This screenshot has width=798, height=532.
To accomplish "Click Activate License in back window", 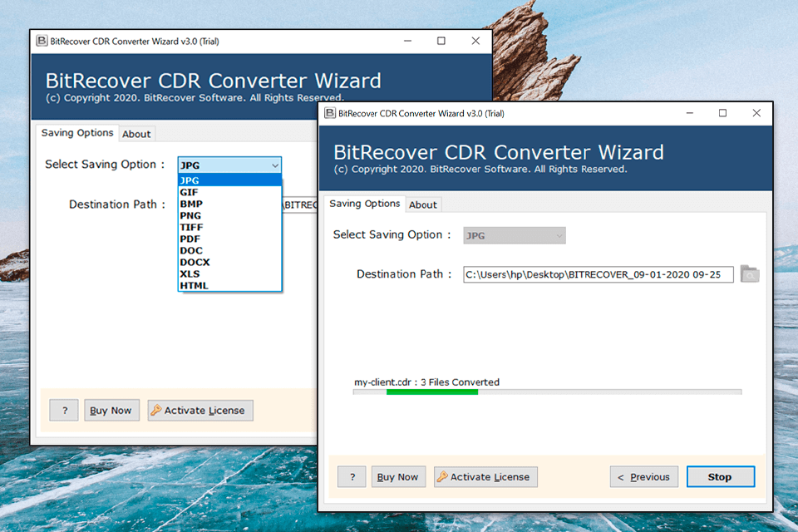I will [200, 411].
